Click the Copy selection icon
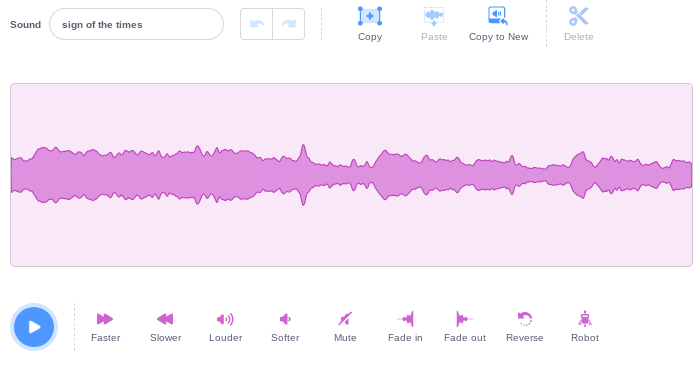Viewport: 699px width, 384px height. [x=370, y=16]
